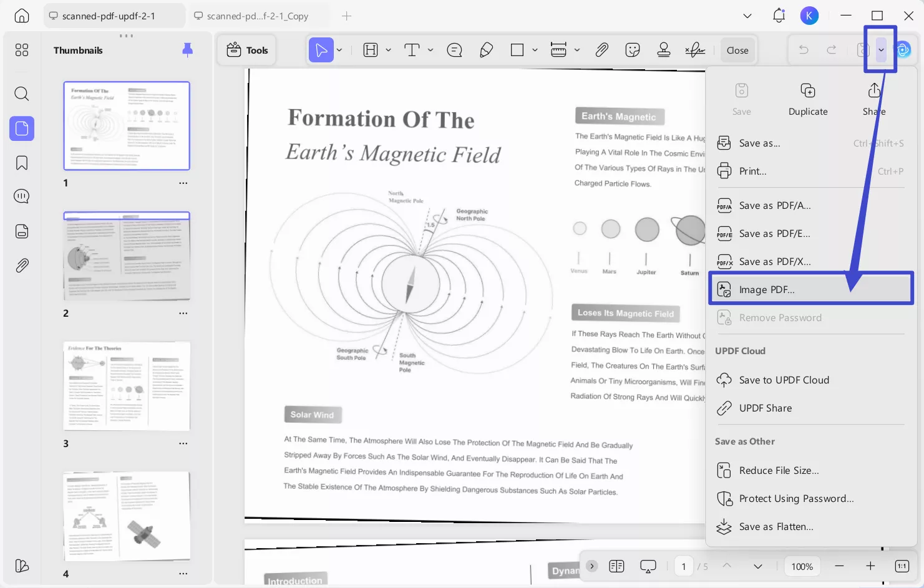This screenshot has width=924, height=588.
Task: Select the Stamp tool
Action: pyautogui.click(x=664, y=50)
